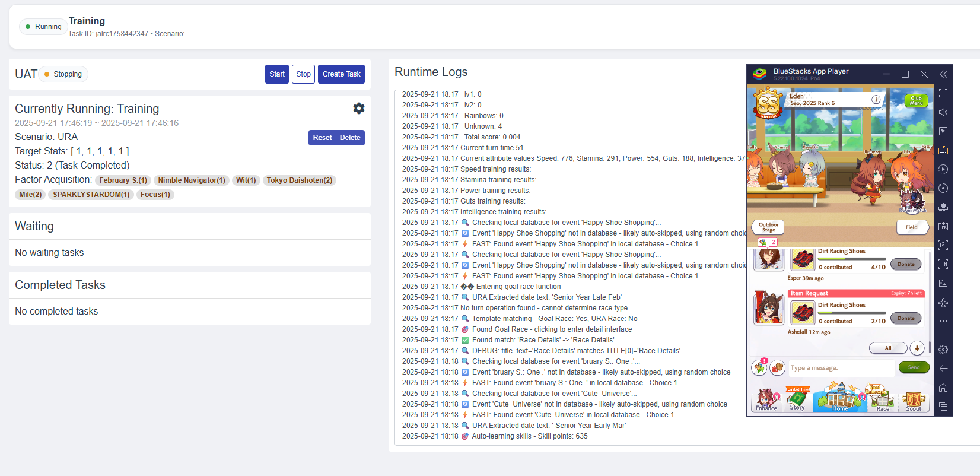This screenshot has height=476, width=980.
Task: Click Ashefall's avatar thumbnail in chat
Action: tap(769, 307)
